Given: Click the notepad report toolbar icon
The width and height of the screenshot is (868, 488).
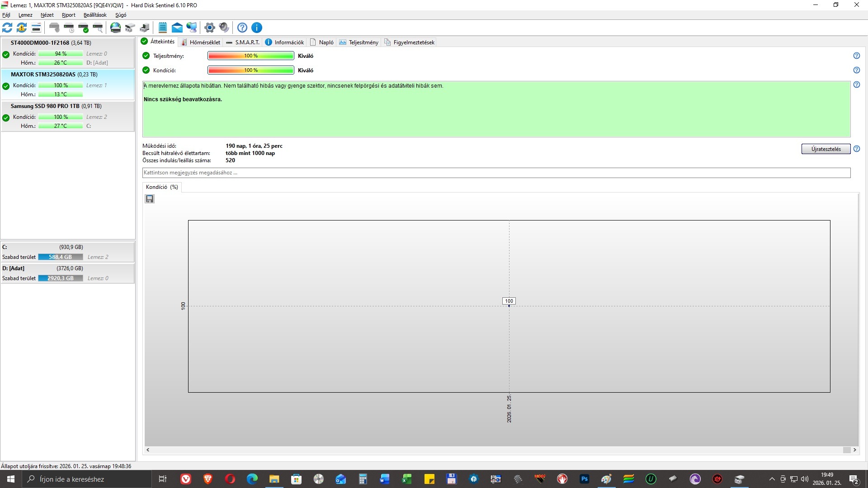Looking at the screenshot, I should (x=163, y=28).
